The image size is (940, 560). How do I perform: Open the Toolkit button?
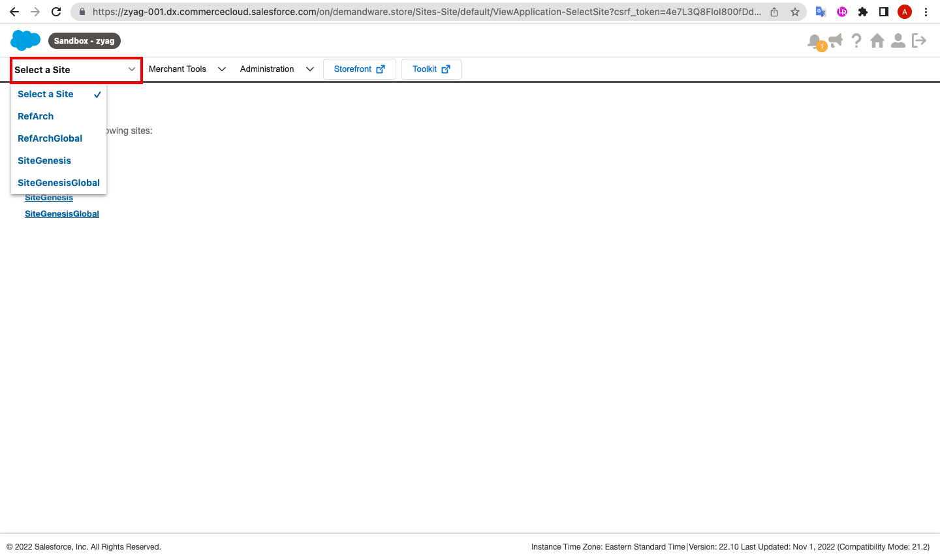pyautogui.click(x=431, y=69)
